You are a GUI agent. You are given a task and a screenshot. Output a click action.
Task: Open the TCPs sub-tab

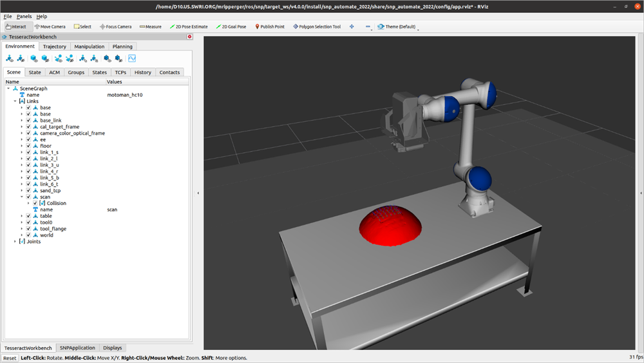tap(120, 72)
